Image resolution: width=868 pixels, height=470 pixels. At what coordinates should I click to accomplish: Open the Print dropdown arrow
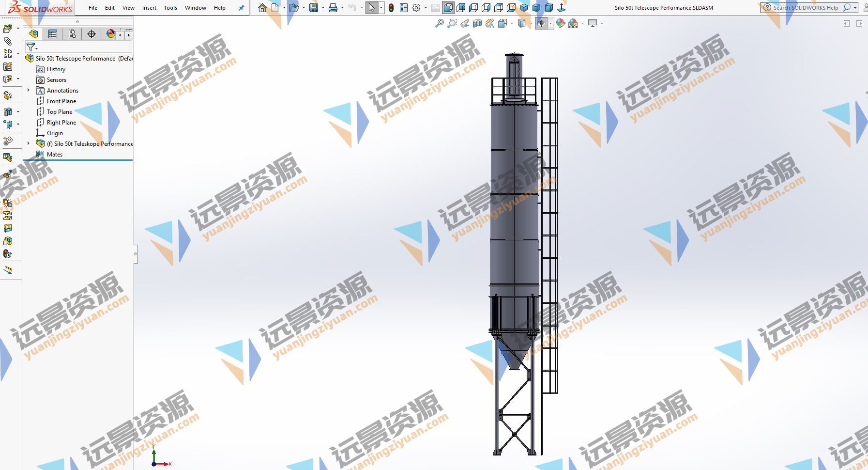(x=342, y=8)
